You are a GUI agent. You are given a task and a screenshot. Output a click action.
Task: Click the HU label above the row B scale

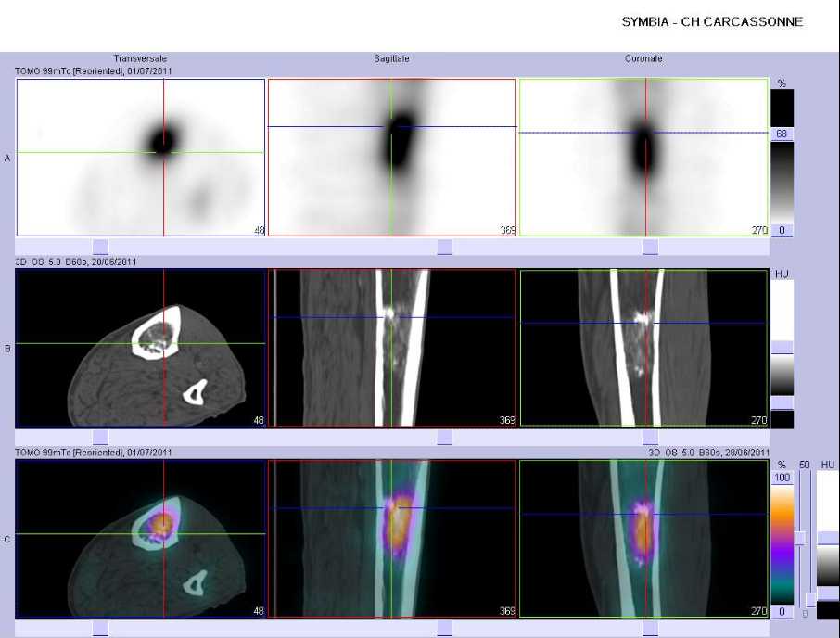pos(782,274)
